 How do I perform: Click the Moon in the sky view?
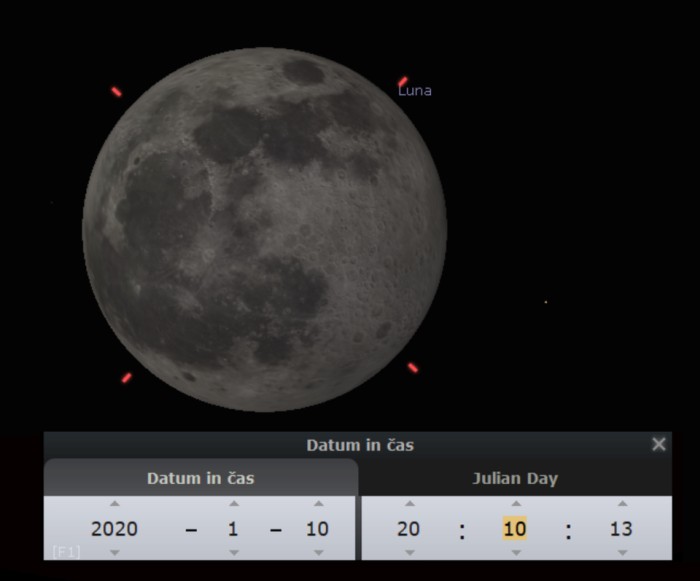pyautogui.click(x=264, y=230)
